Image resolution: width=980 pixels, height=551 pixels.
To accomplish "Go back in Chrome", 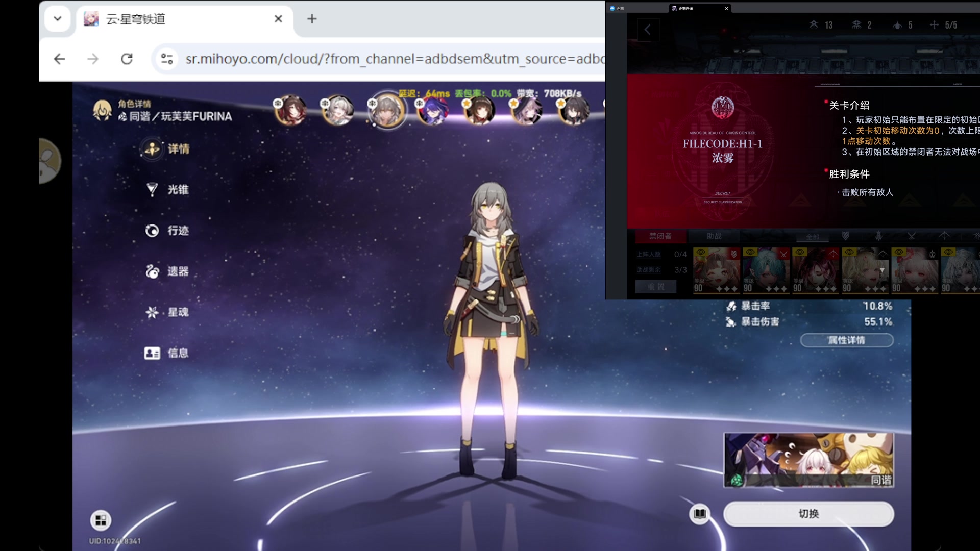I will [60, 59].
